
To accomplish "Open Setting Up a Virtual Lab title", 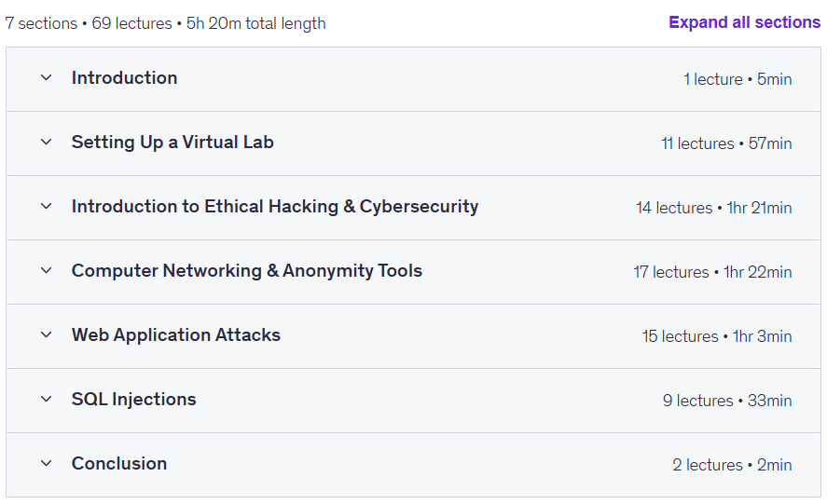I will pyautogui.click(x=172, y=143).
